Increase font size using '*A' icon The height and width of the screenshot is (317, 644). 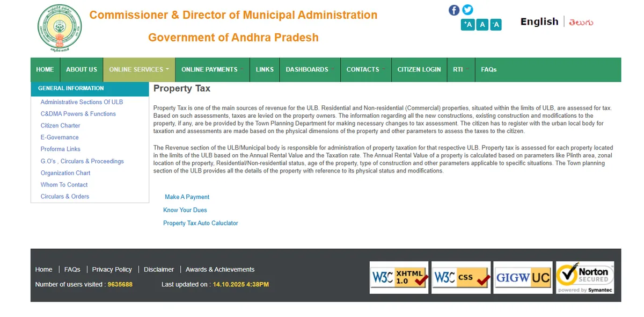467,24
